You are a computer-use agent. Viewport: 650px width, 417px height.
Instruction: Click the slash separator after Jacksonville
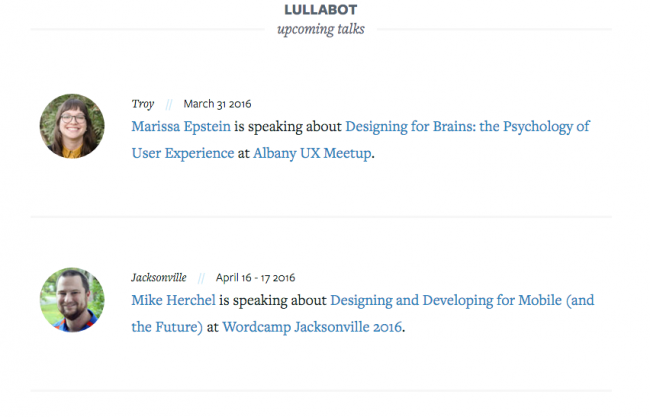point(201,277)
